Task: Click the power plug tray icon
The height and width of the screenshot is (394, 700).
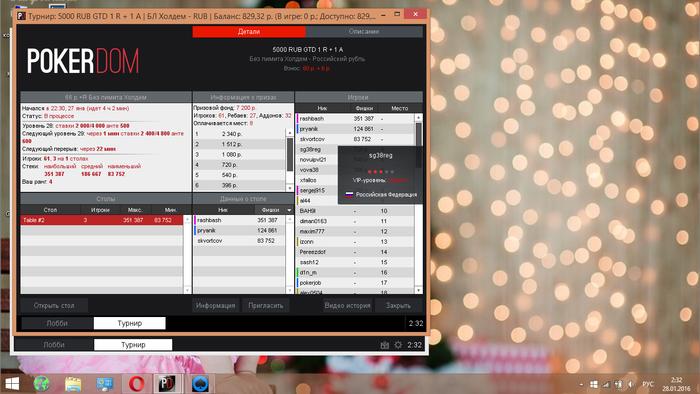Action: tap(619, 384)
